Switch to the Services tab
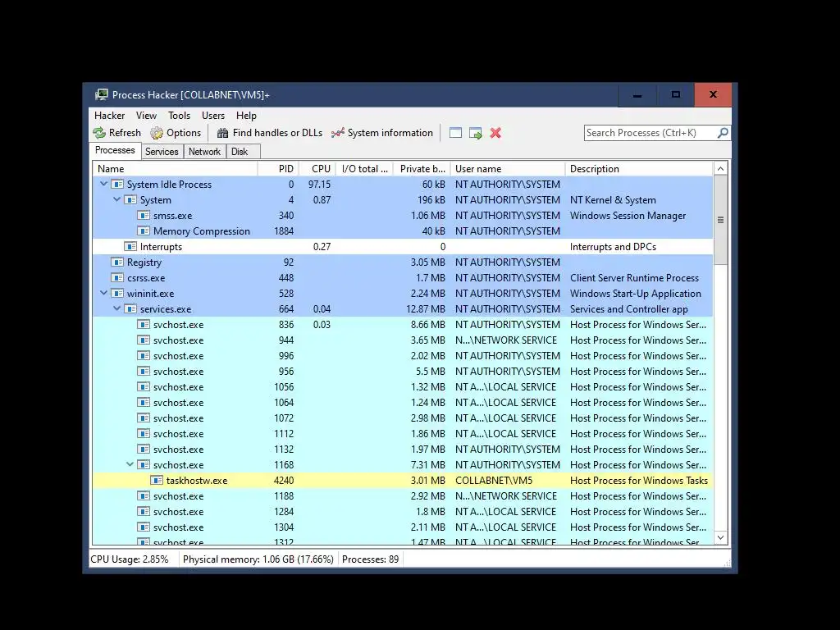Viewport: 840px width, 630px height. pyautogui.click(x=162, y=152)
